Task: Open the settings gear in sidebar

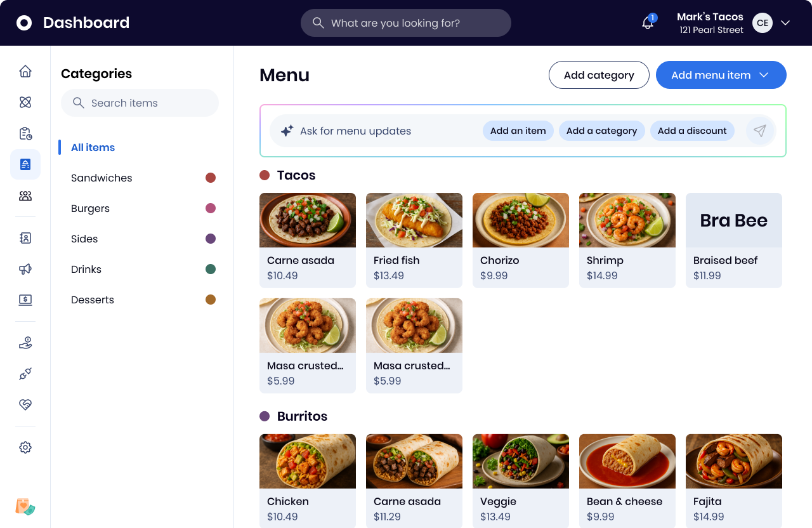Action: [x=25, y=447]
